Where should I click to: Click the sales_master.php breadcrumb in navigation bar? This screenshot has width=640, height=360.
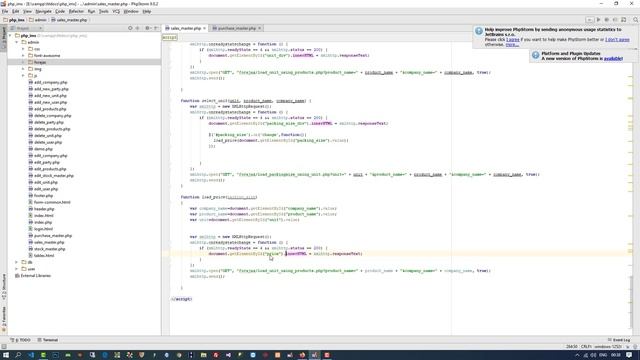tap(69, 20)
